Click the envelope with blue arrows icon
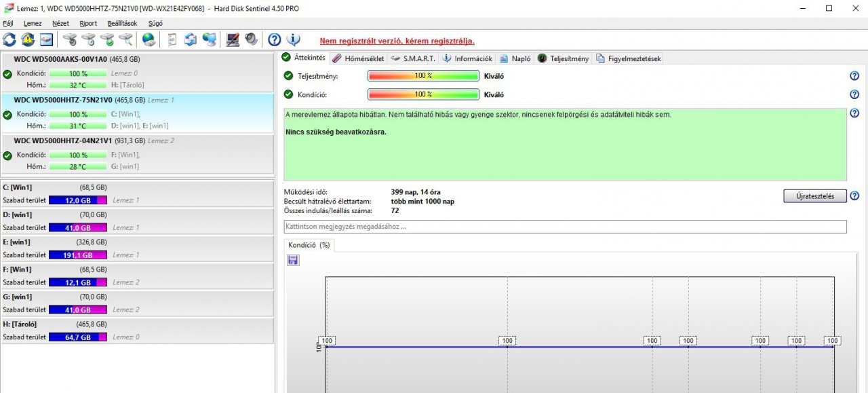Viewport: 868px width, 393px height. tap(191, 39)
